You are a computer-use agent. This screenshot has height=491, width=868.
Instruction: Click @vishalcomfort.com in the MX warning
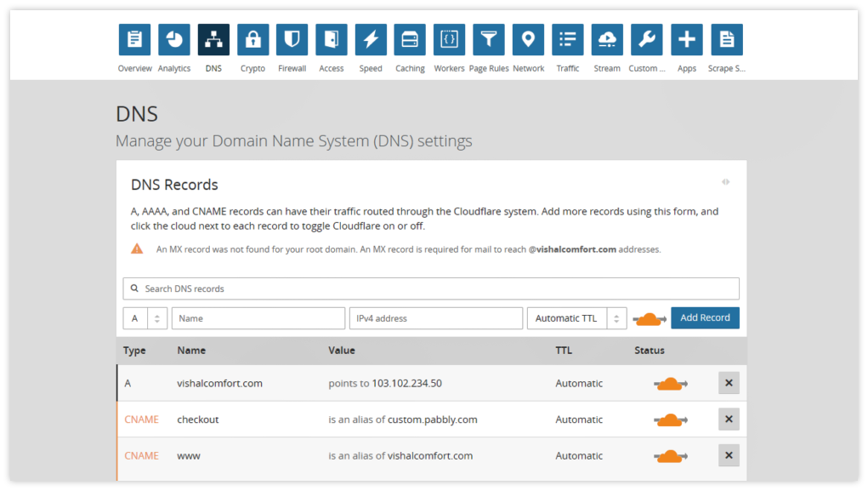pos(572,249)
